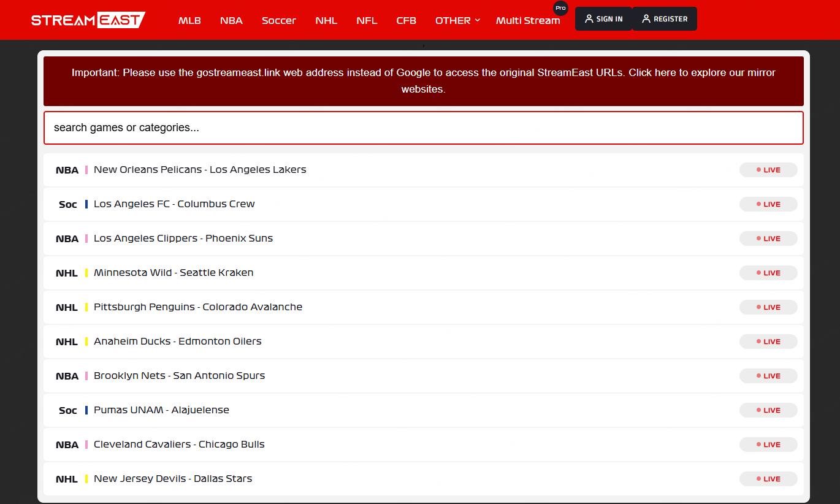Open the Multi Stream page
Image resolution: width=840 pixels, height=504 pixels.
[x=527, y=20]
